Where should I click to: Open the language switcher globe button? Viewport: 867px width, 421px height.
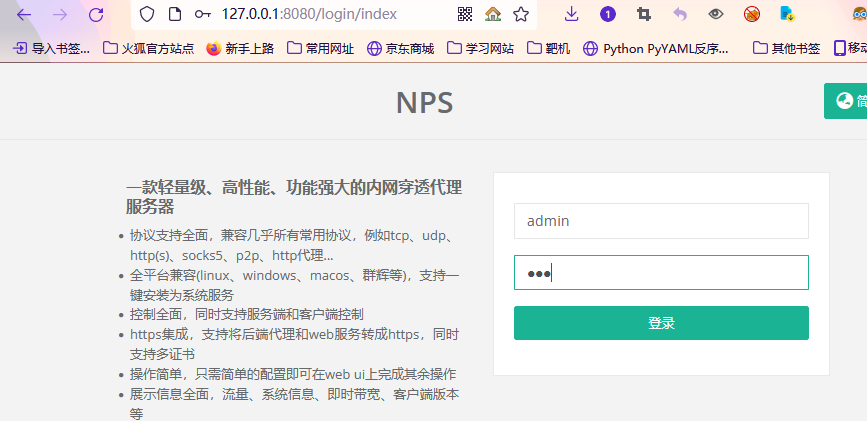pos(845,101)
